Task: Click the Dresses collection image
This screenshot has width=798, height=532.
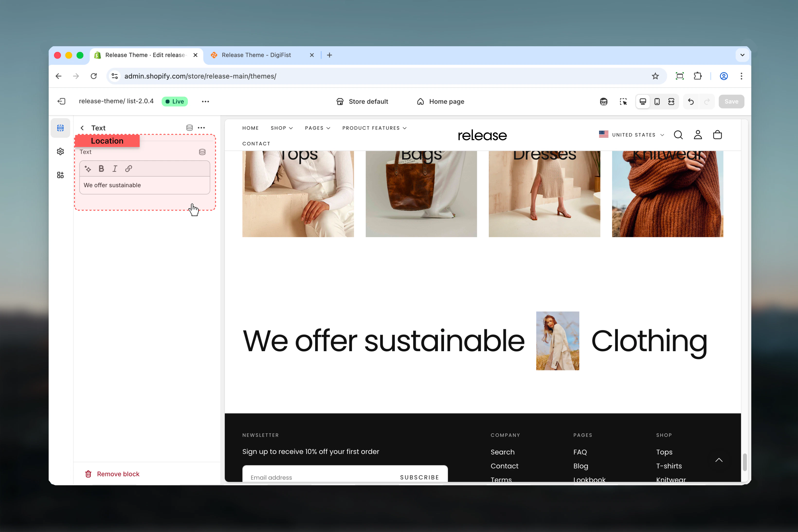Action: 544,194
